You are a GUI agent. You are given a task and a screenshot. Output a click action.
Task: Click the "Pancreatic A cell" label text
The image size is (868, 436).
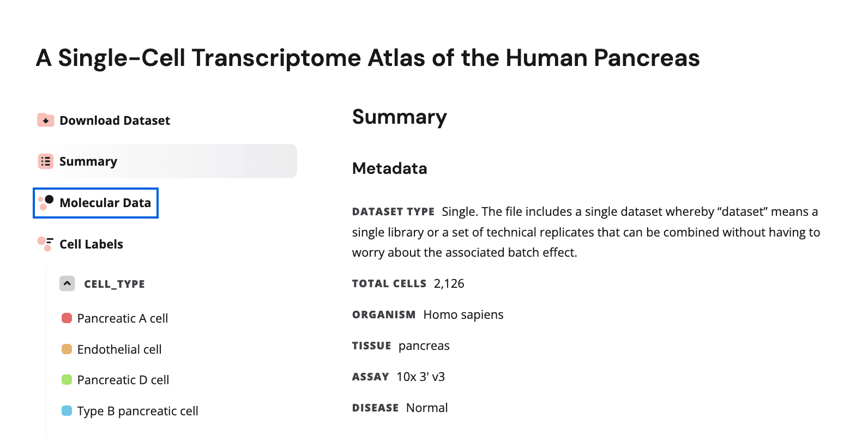pos(123,318)
